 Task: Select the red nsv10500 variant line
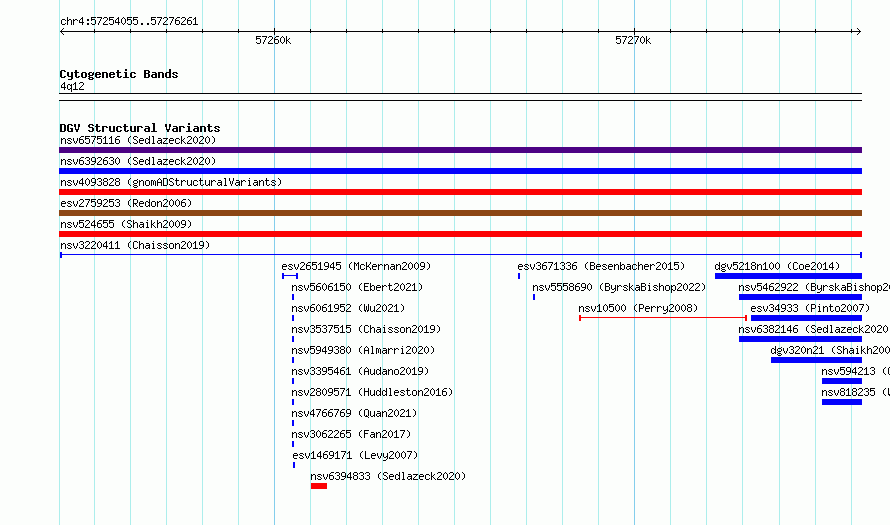coord(663,318)
